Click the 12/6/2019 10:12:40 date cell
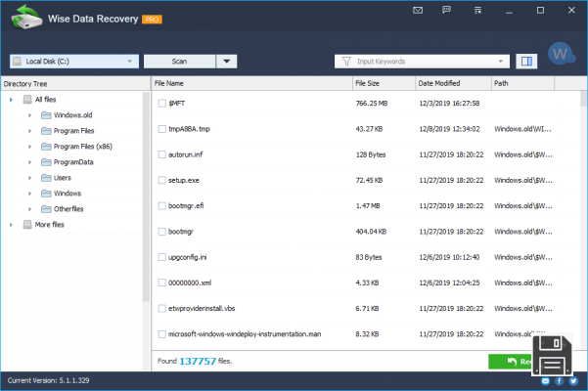588x391 pixels. pos(449,257)
